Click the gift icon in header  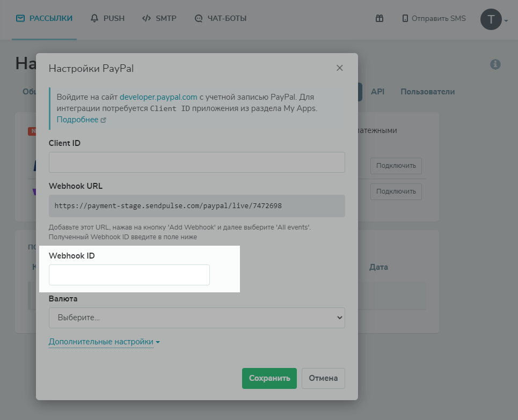click(380, 19)
